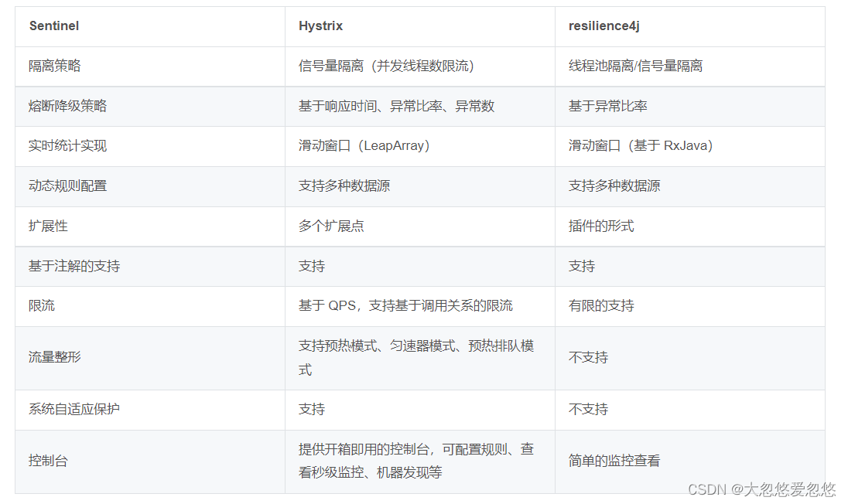848x504 pixels.
Task: Select the '基于注解的支持' row label
Action: click(x=74, y=266)
